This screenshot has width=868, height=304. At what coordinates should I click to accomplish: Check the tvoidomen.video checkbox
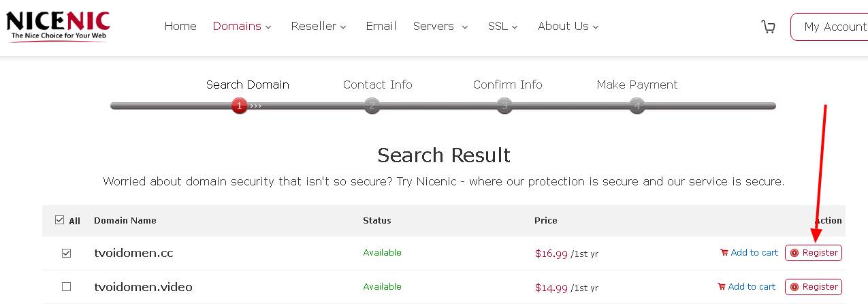pyautogui.click(x=66, y=287)
